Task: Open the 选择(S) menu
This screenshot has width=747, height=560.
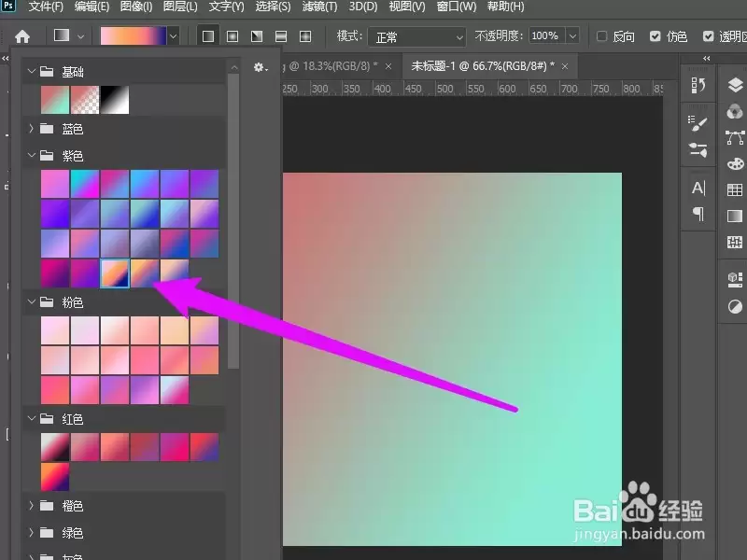Action: (273, 7)
